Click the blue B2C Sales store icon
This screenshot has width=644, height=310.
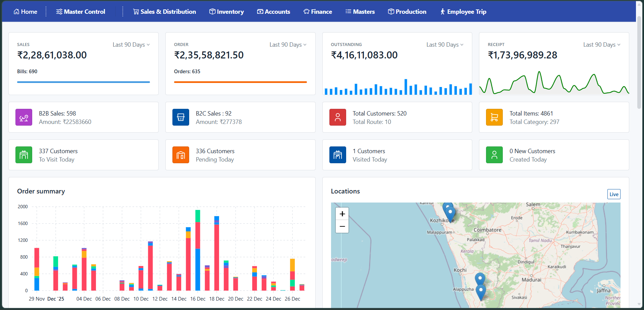tap(181, 117)
